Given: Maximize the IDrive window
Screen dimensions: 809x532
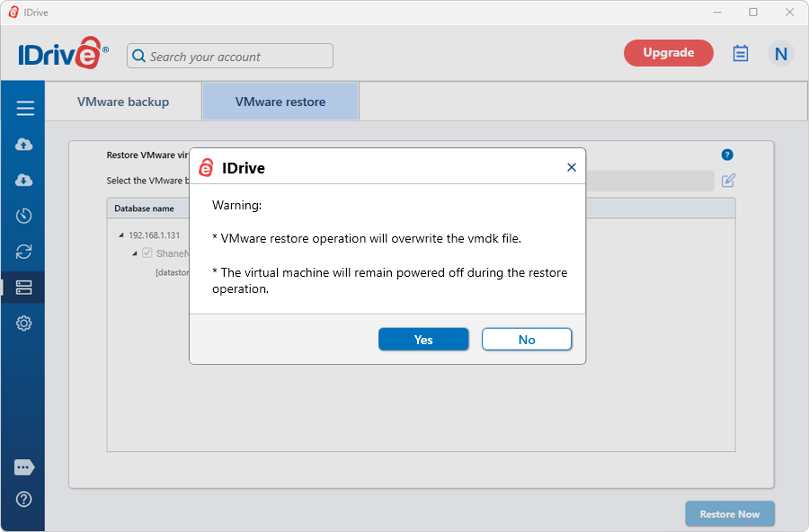Looking at the screenshot, I should (x=753, y=13).
